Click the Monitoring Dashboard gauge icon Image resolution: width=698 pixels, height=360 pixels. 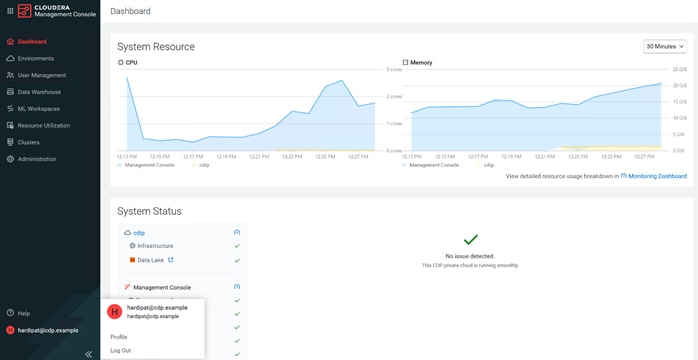click(624, 176)
